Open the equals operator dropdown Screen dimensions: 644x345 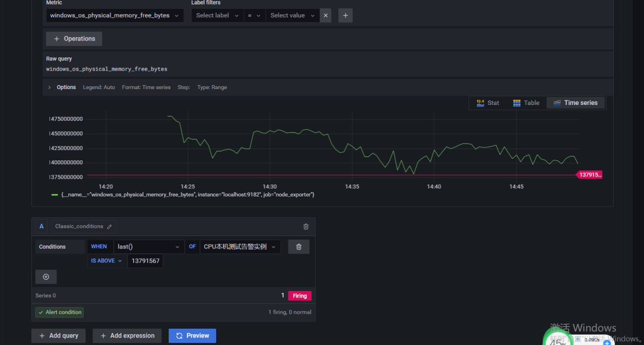pos(254,15)
